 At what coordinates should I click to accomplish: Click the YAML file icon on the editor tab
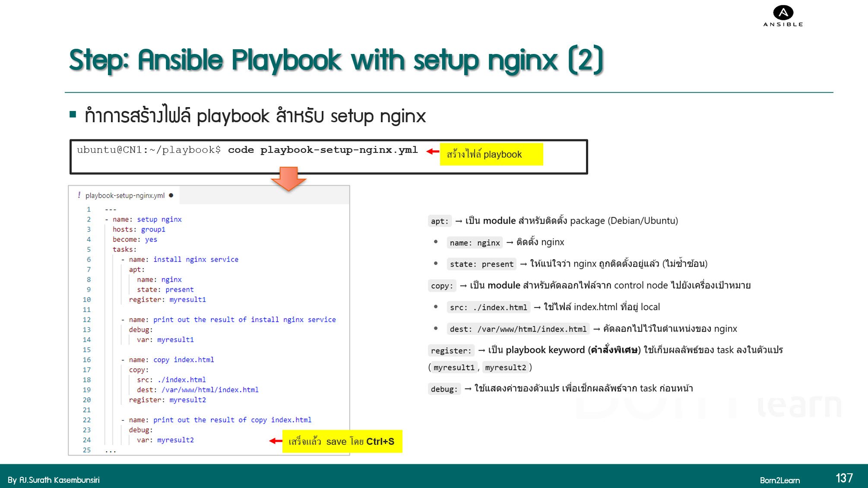[79, 195]
